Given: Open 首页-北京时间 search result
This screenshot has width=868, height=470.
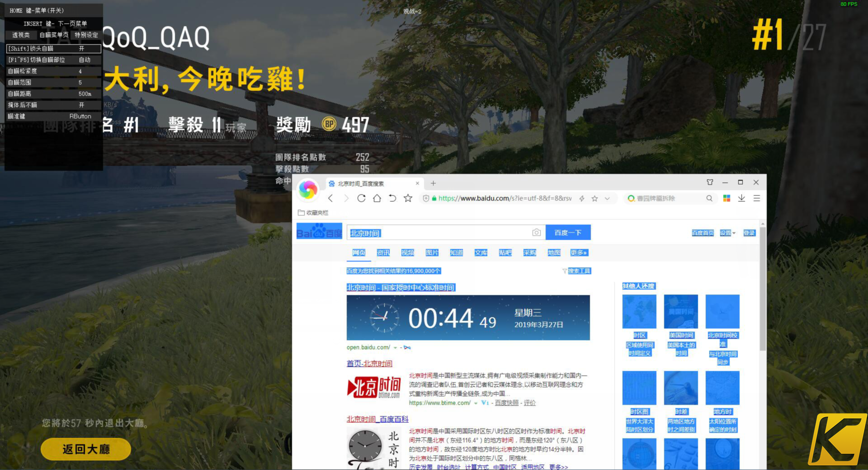Looking at the screenshot, I should click(x=369, y=363).
